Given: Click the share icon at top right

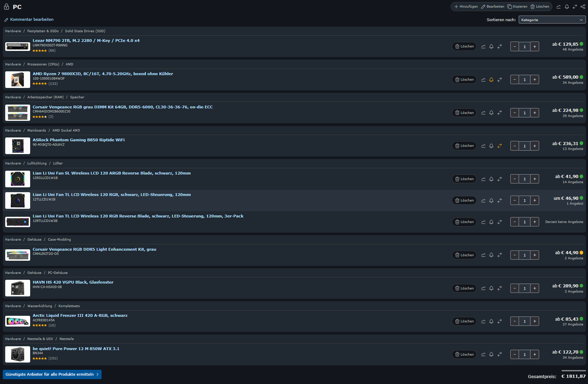Looking at the screenshot, I should click(583, 7).
